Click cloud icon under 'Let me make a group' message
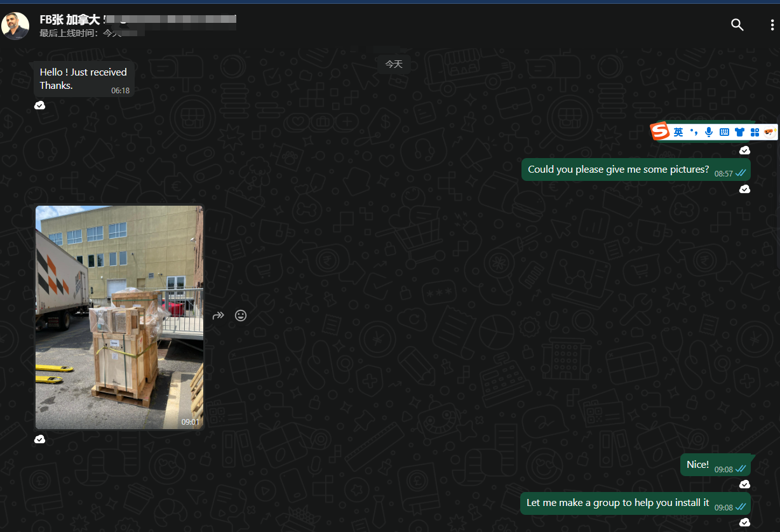780x532 pixels. (x=744, y=522)
